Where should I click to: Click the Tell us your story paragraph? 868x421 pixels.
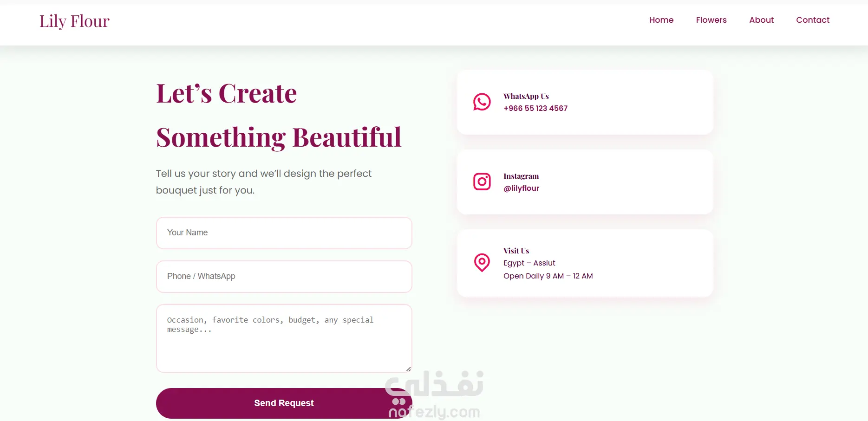tap(264, 181)
